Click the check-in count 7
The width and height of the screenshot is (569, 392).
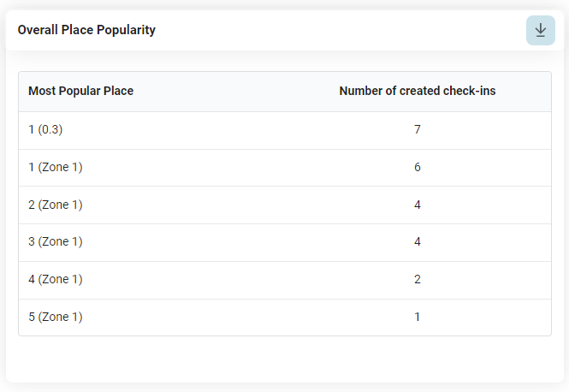(418, 130)
